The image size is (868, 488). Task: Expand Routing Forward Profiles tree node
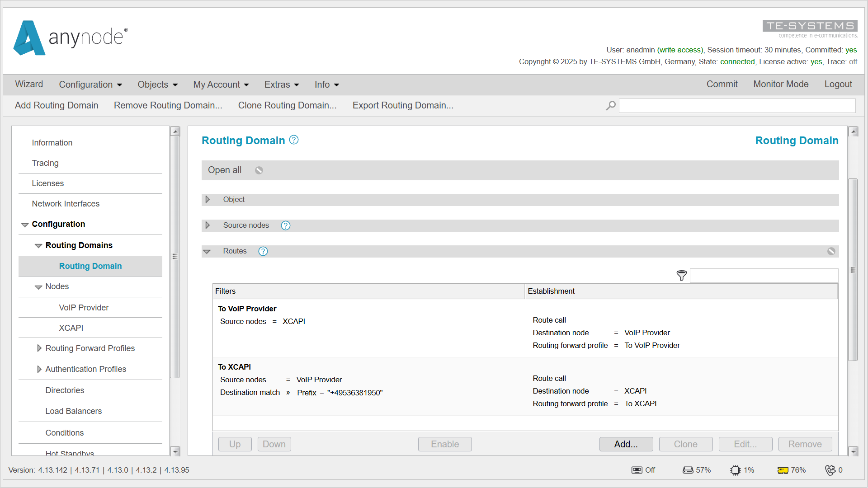(x=39, y=348)
